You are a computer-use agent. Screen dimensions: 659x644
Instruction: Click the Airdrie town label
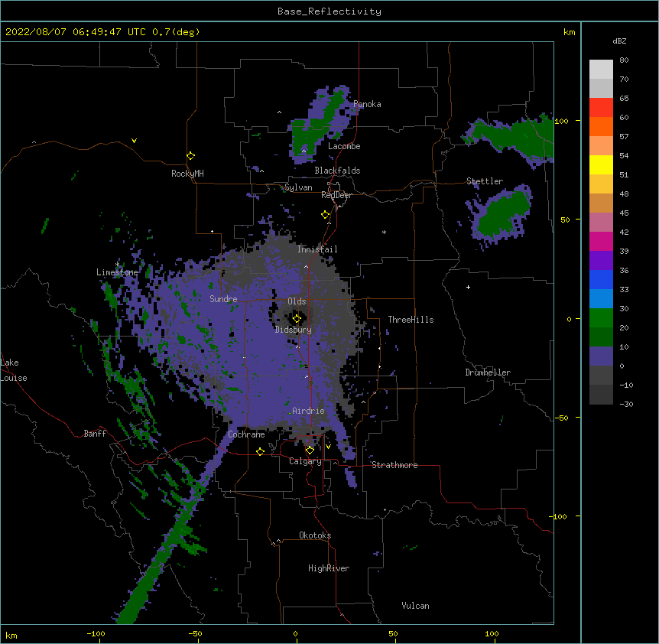coord(308,411)
